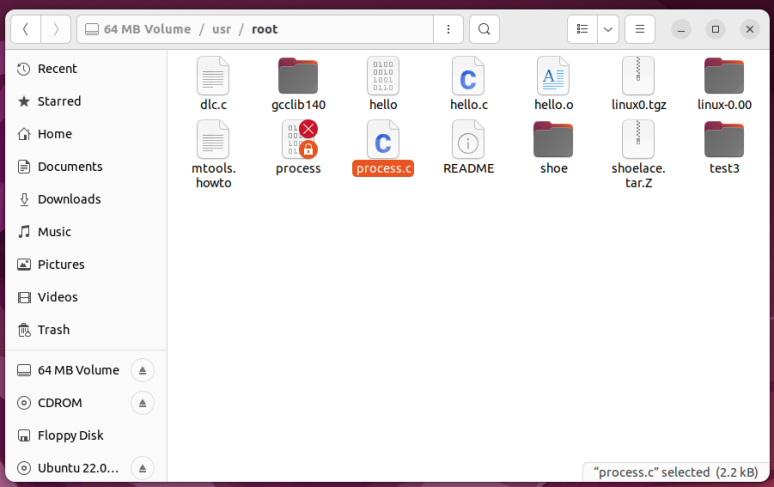Select the hello.c source file icon

468,76
